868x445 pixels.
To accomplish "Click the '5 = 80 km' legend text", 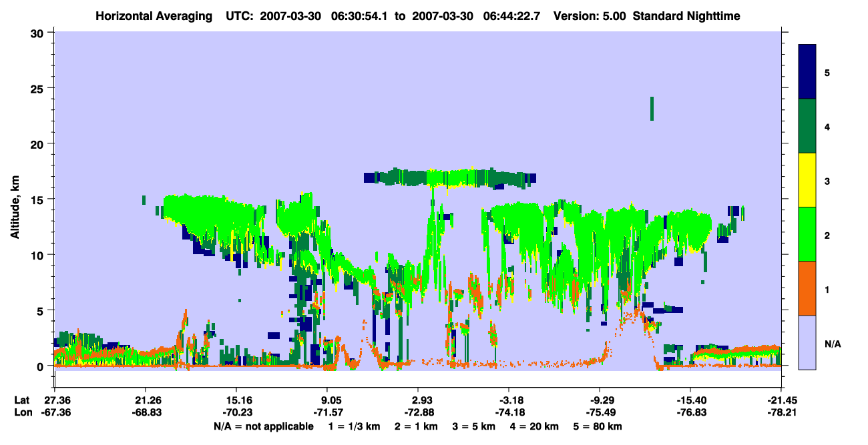I will point(598,426).
